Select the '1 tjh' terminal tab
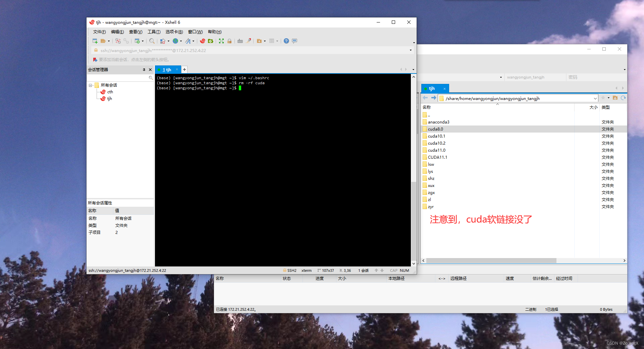This screenshot has height=349, width=644. point(167,70)
